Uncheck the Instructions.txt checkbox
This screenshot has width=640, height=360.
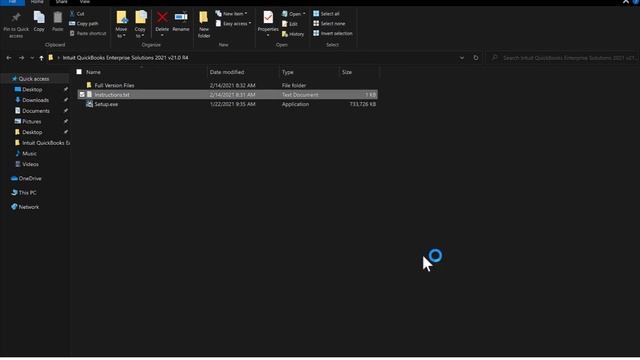coord(82,95)
